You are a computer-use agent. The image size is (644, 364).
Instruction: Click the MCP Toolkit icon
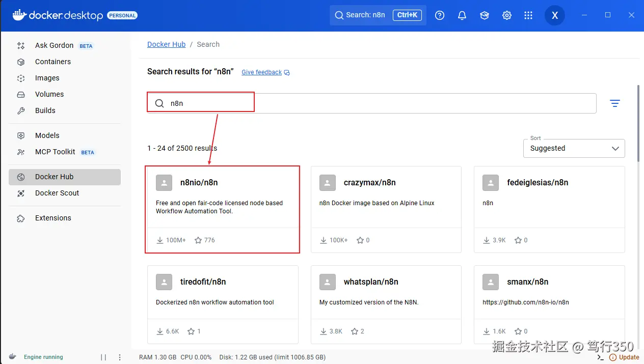21,152
